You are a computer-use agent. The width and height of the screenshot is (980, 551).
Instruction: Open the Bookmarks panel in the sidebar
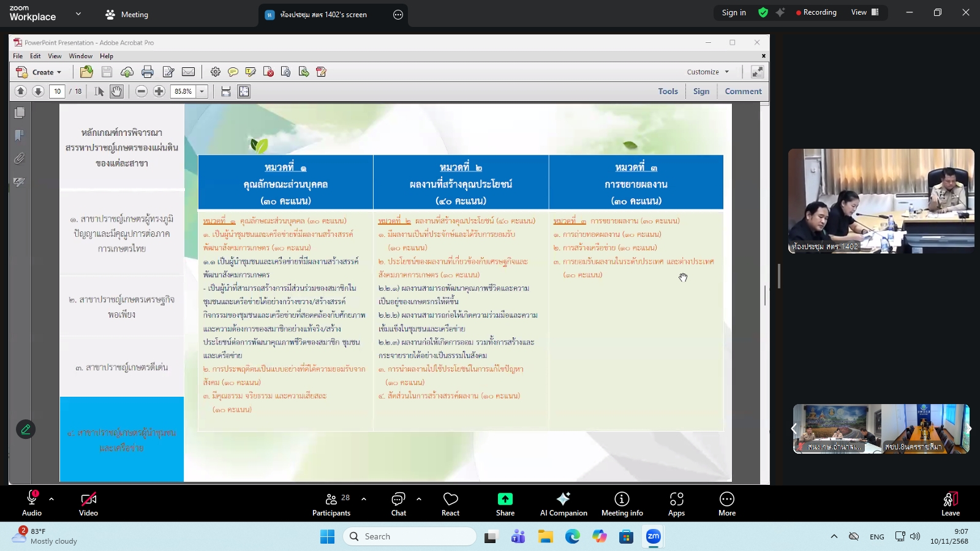coord(19,134)
